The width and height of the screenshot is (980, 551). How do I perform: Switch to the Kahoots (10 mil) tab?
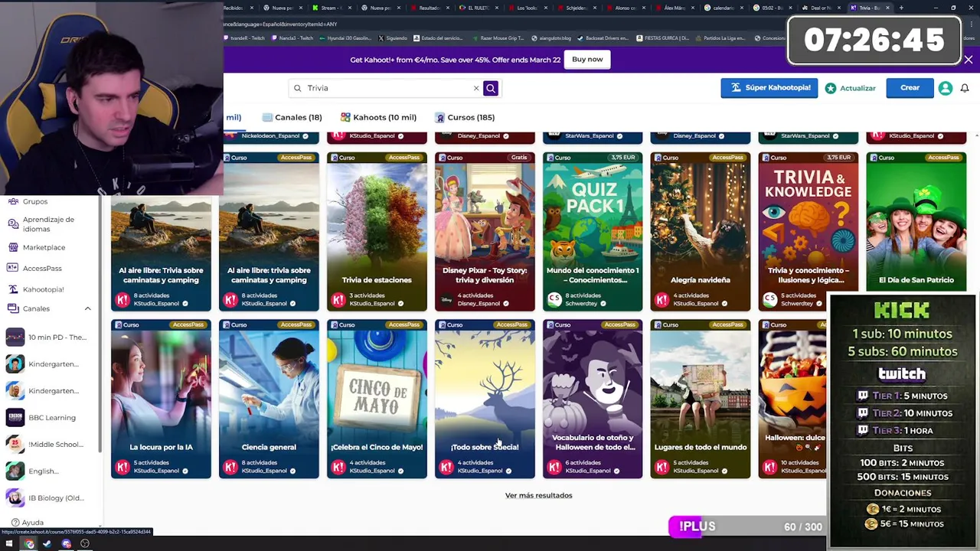pos(378,117)
